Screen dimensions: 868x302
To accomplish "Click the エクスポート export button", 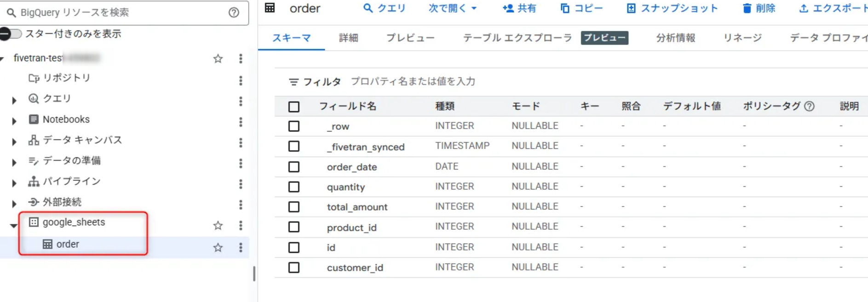I will [x=833, y=8].
